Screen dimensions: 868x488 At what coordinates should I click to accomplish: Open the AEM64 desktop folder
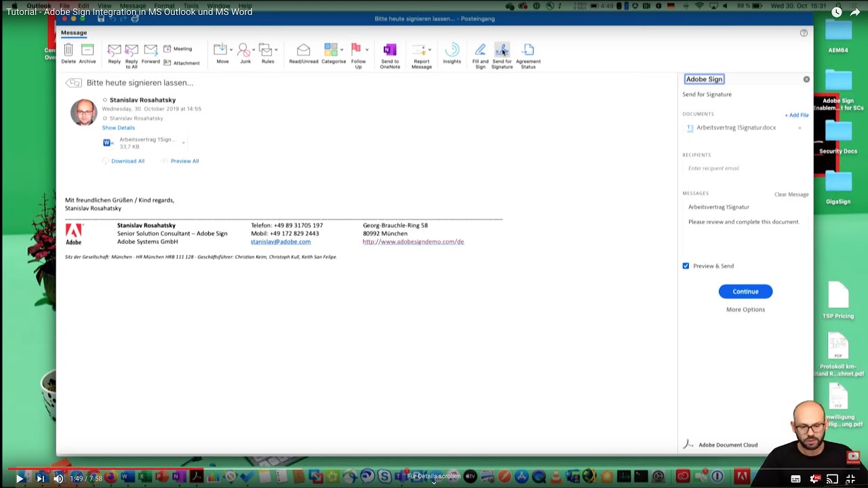[x=838, y=36]
